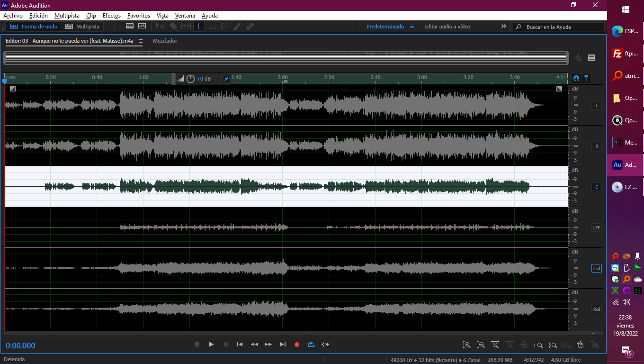
Task: Toggle Loop Playback
Action: pos(311,345)
